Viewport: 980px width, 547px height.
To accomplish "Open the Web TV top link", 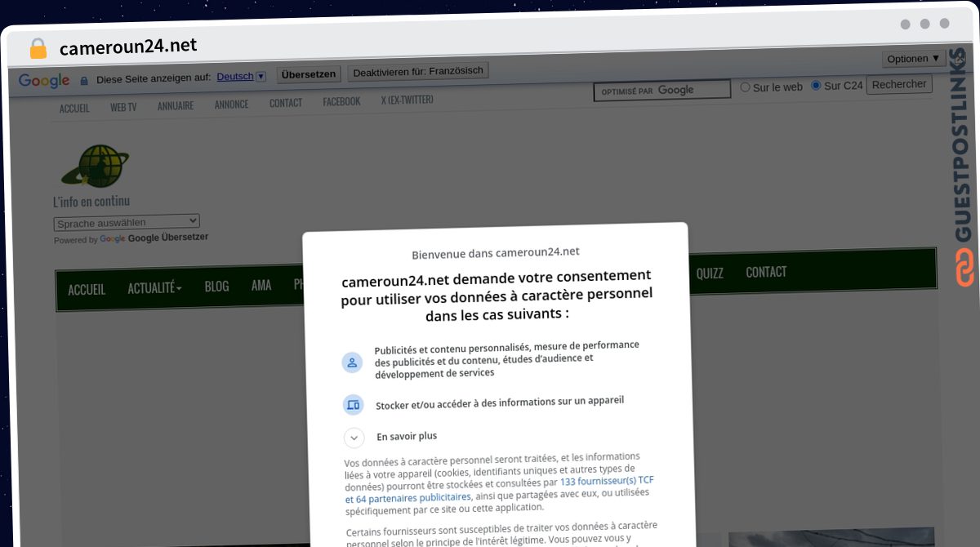I will tap(123, 107).
